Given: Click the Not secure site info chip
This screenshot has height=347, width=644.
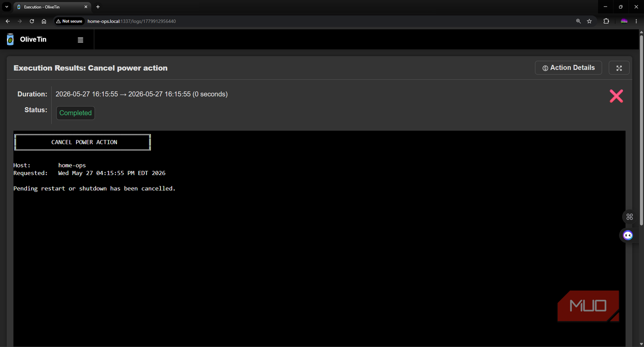Looking at the screenshot, I should pyautogui.click(x=69, y=21).
